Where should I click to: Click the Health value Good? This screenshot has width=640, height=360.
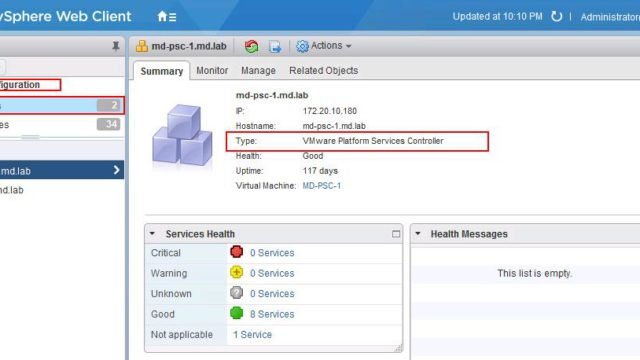[x=313, y=156]
